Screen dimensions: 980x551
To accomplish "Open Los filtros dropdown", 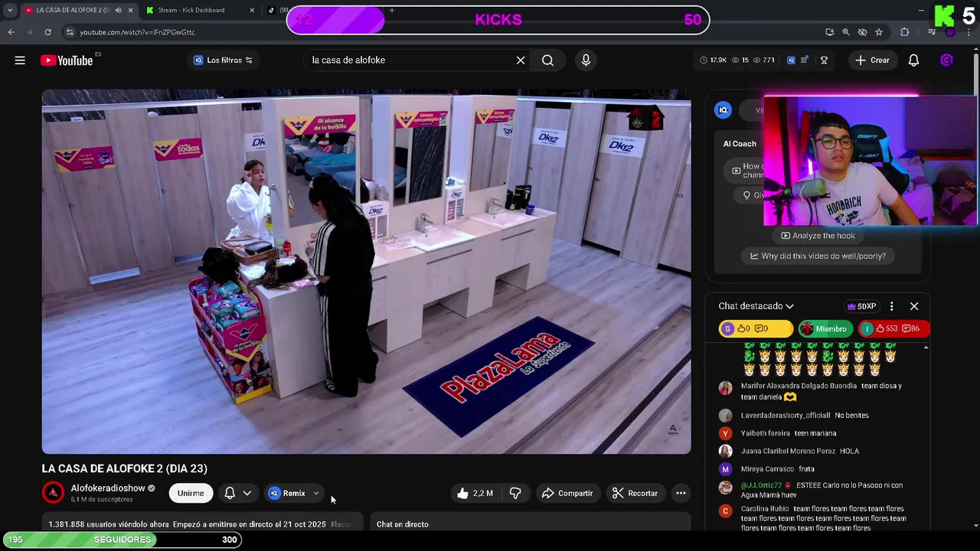I will click(223, 60).
